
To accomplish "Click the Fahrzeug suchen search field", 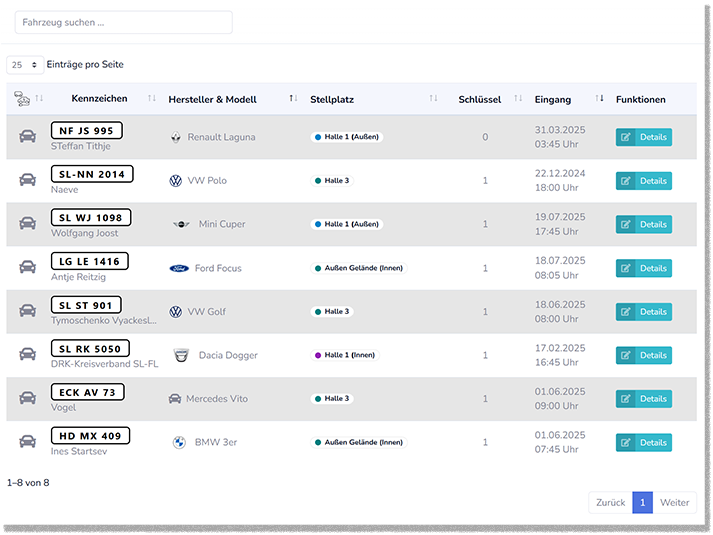I will point(123,22).
